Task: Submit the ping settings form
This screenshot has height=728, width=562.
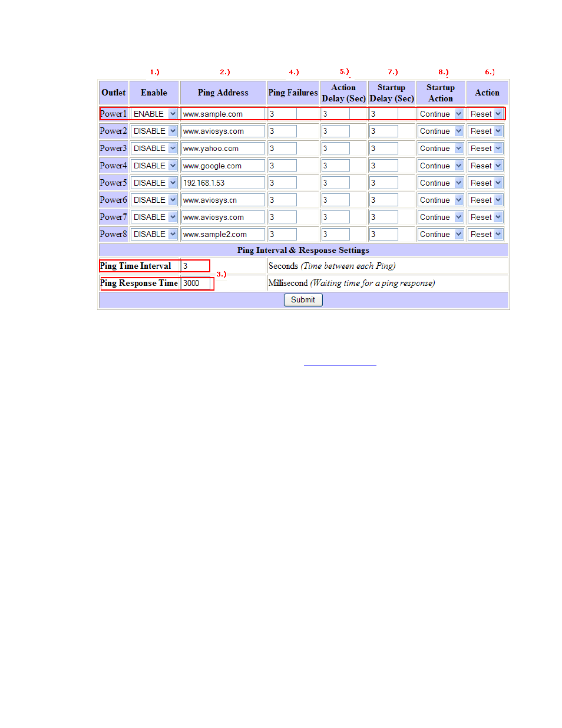Action: (303, 299)
